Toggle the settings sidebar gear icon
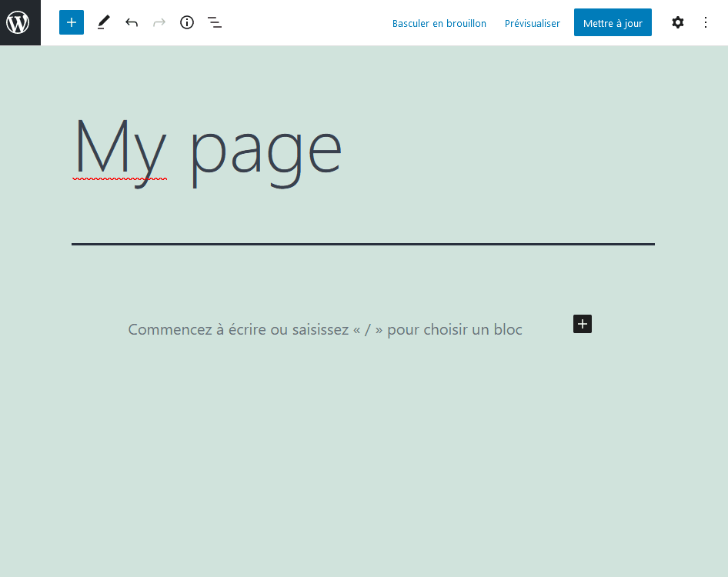Image resolution: width=728 pixels, height=577 pixels. click(677, 22)
